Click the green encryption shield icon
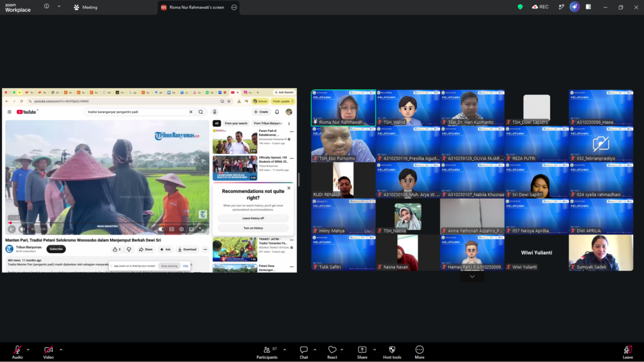This screenshot has height=362, width=644. coord(520,7)
